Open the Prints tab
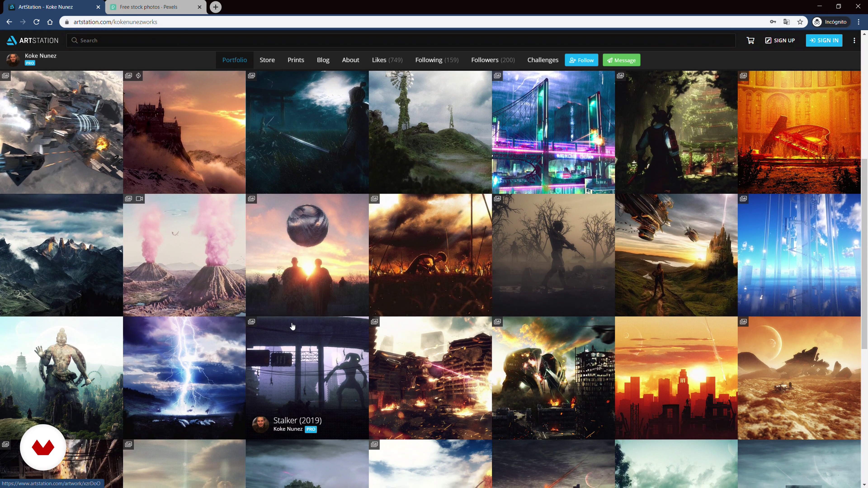The height and width of the screenshot is (488, 868). [296, 60]
